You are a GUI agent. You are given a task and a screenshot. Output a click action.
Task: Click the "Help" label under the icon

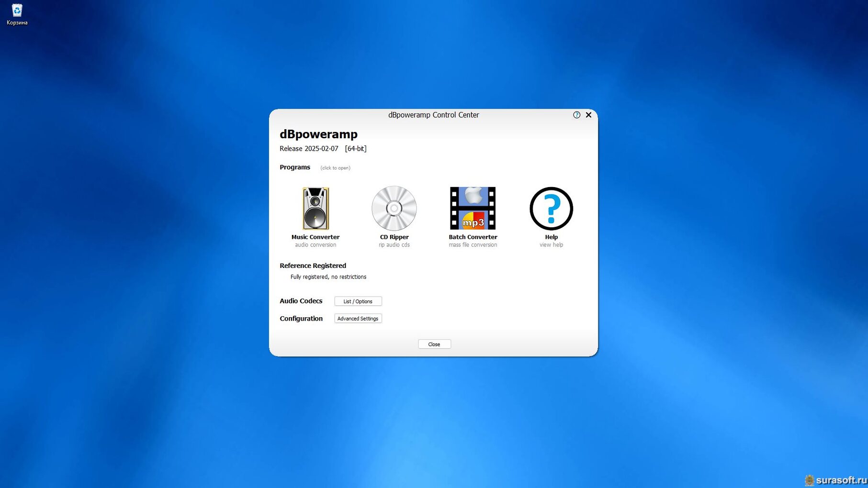[x=552, y=237]
